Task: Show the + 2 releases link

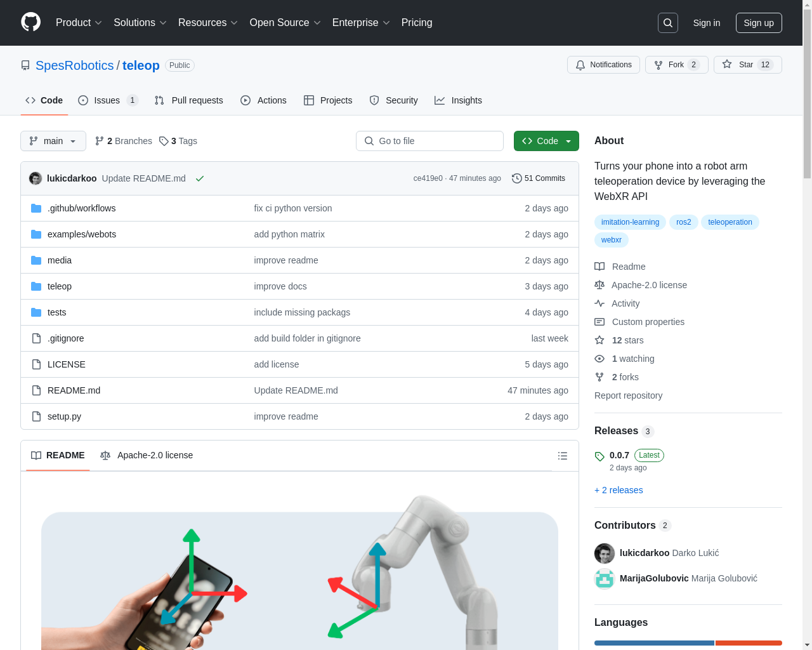Action: (x=619, y=490)
